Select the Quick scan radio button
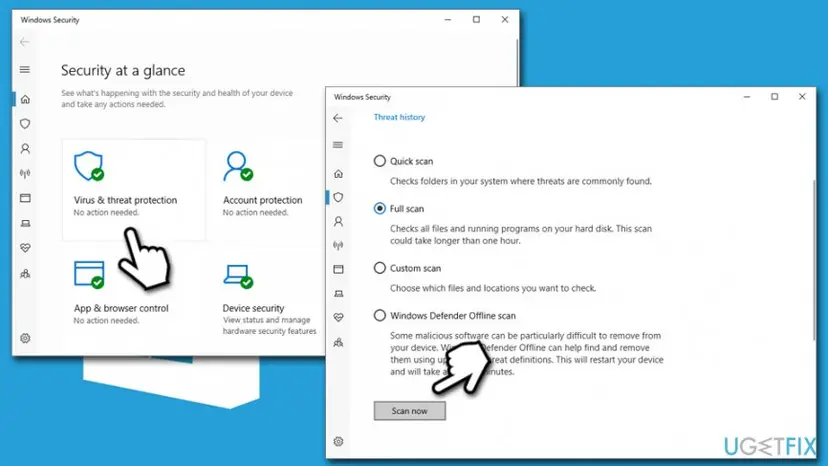The height and width of the screenshot is (466, 828). coord(380,161)
